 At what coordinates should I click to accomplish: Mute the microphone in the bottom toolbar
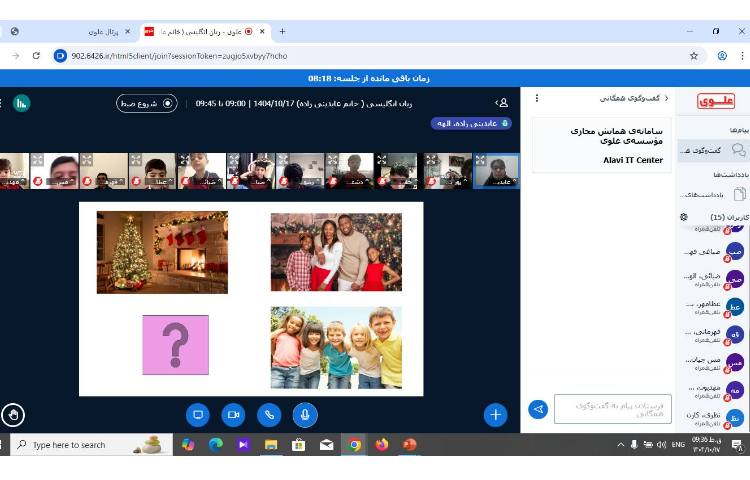click(x=305, y=414)
